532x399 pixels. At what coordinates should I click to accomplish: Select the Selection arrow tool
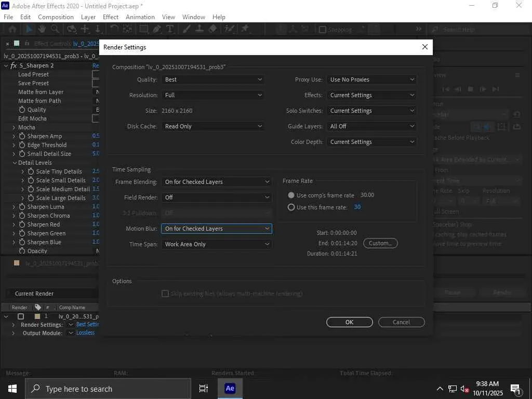coord(29,29)
